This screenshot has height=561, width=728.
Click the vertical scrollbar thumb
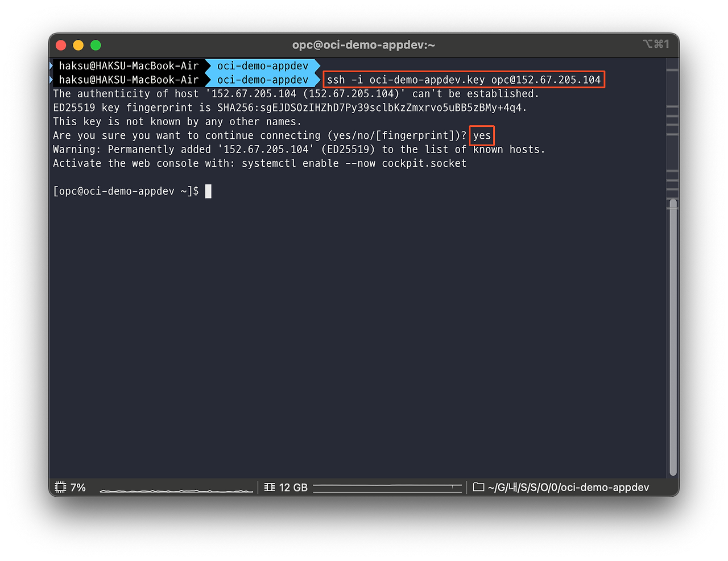pos(673,336)
